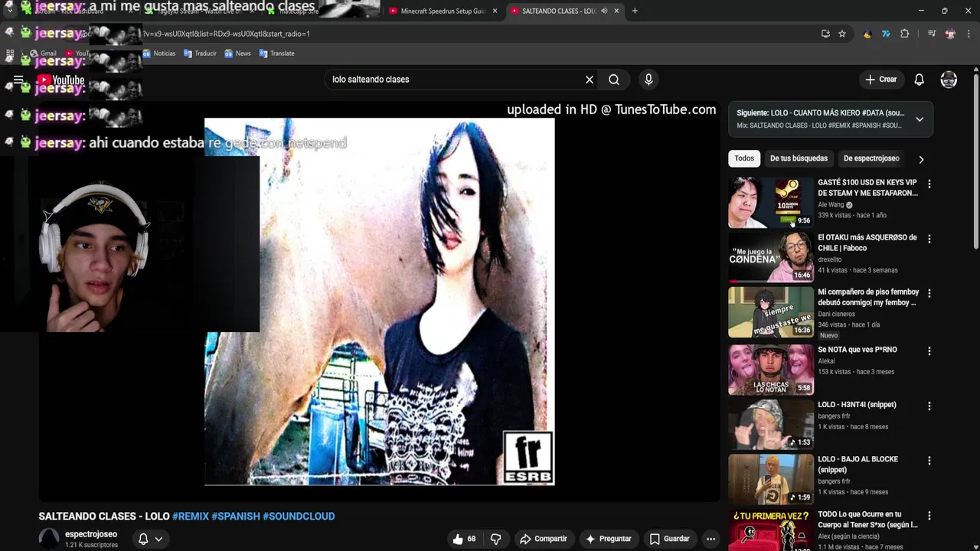Open the browser media control icon
Image resolution: width=980 pixels, height=551 pixels.
point(932,34)
